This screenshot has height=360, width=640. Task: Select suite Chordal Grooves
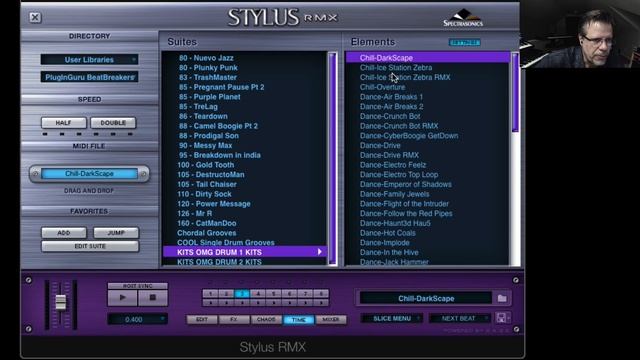(207, 233)
